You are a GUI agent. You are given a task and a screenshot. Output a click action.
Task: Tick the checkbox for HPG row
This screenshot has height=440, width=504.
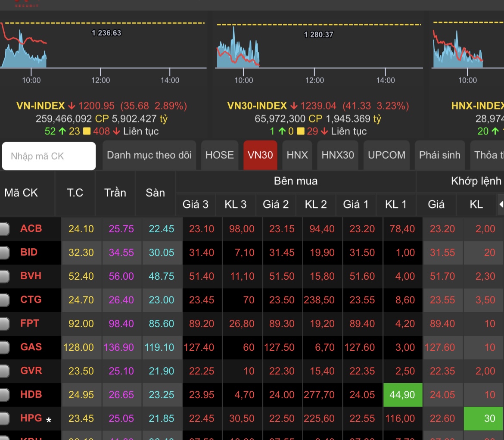(x=4, y=418)
